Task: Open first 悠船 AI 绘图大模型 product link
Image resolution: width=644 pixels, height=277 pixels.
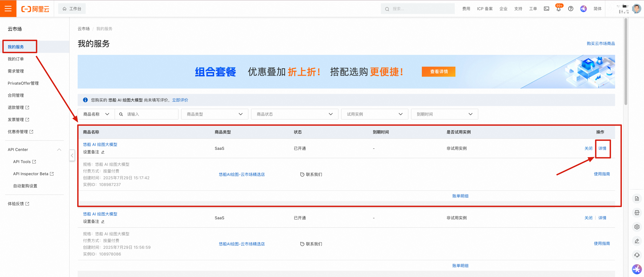Action: pyautogui.click(x=100, y=145)
